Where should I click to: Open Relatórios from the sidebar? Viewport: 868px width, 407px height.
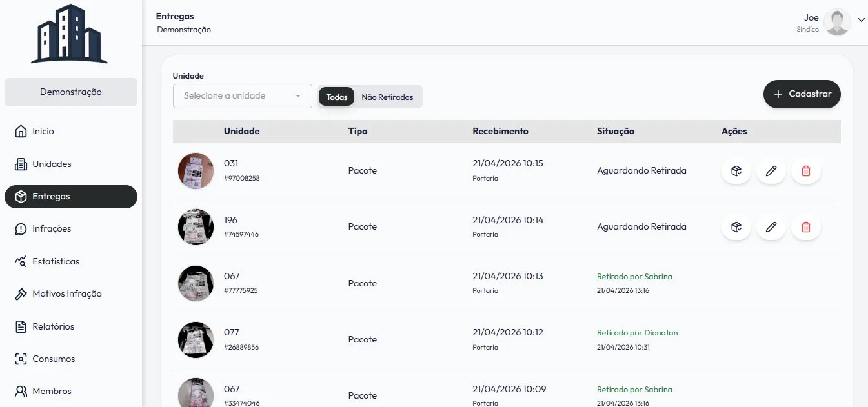tap(53, 326)
